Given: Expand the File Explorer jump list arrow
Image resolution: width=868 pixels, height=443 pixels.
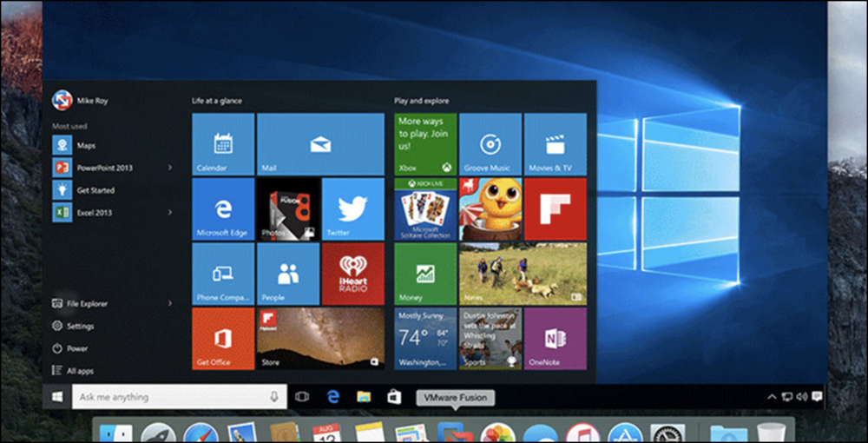Looking at the screenshot, I should pos(170,303).
